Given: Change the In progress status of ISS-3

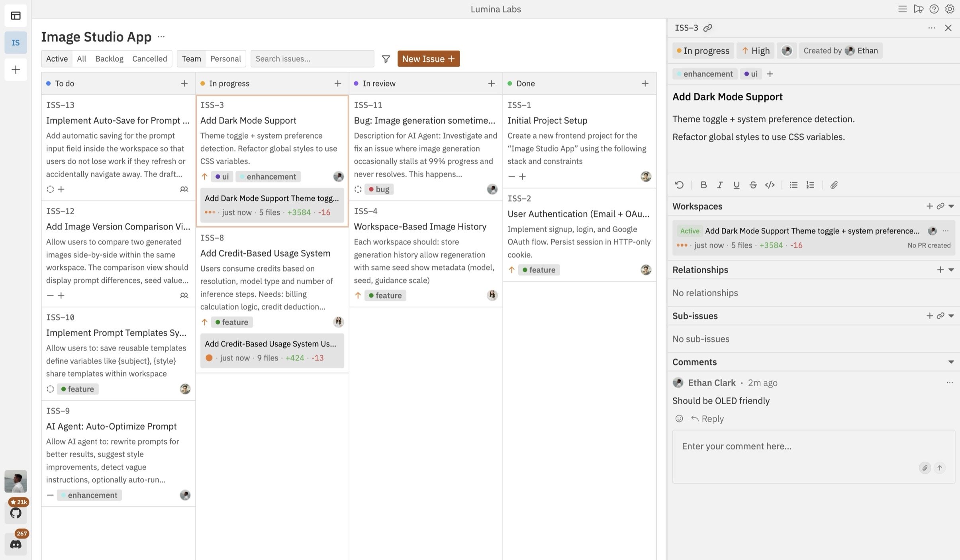Looking at the screenshot, I should tap(703, 50).
